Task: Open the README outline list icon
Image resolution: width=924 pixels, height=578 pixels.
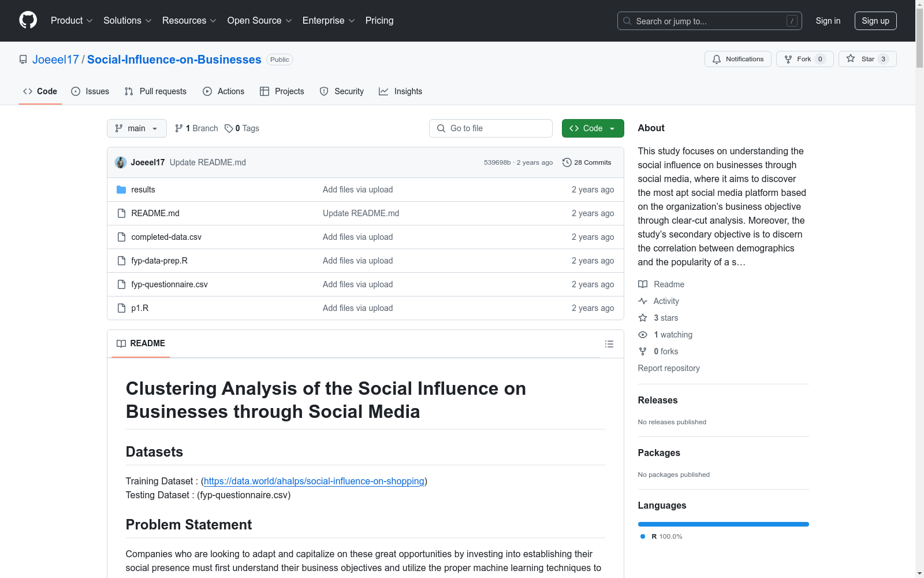Action: tap(609, 344)
